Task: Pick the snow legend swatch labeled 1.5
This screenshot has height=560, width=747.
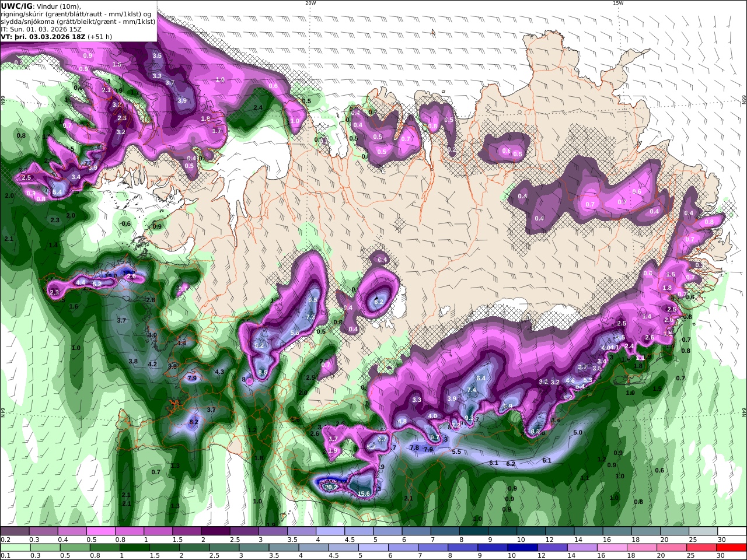Action: pos(187,531)
